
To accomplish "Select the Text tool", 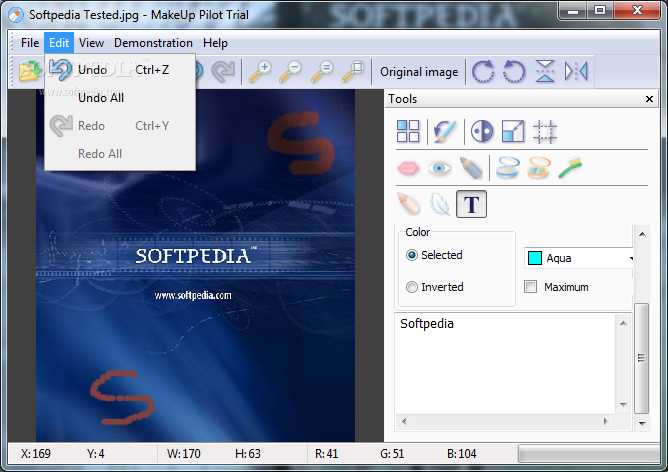I will coord(471,204).
